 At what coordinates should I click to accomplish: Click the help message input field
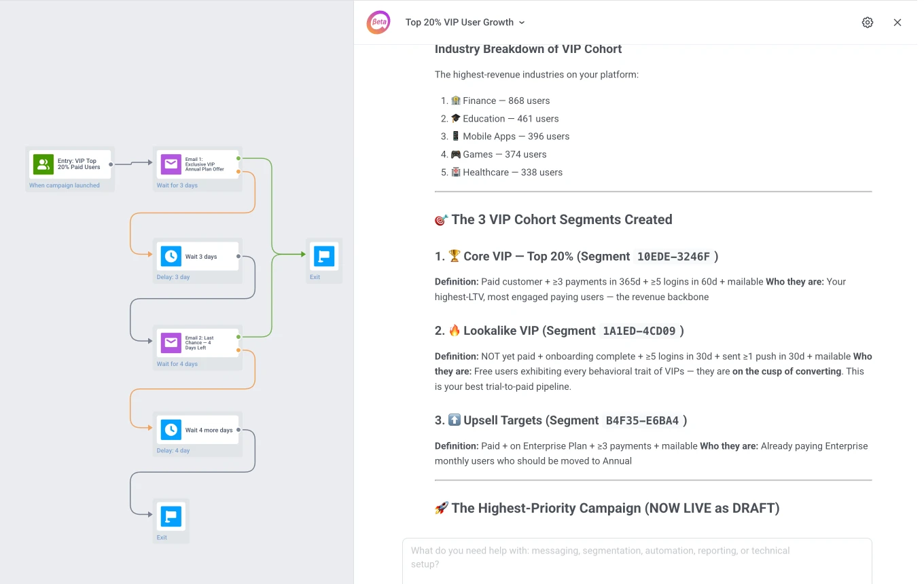pyautogui.click(x=637, y=557)
